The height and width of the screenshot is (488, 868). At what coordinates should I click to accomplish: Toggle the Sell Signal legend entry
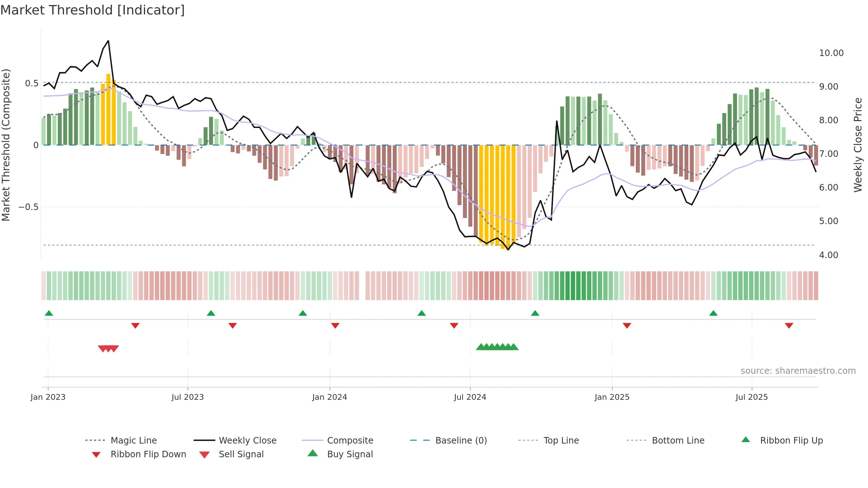click(x=231, y=454)
